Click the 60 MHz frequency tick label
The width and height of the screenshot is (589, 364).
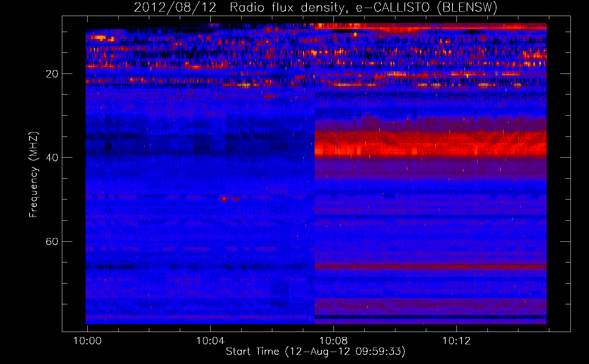tap(52, 241)
